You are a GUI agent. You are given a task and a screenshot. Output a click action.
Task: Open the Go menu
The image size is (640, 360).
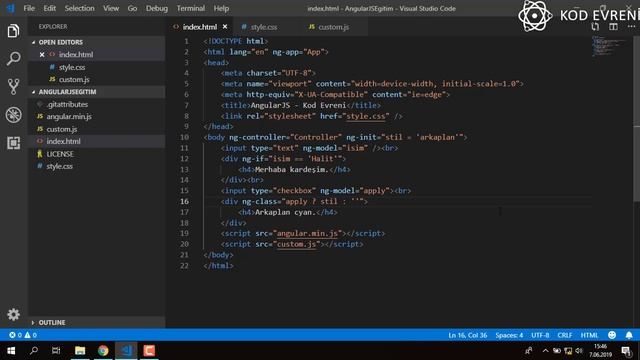[132, 8]
